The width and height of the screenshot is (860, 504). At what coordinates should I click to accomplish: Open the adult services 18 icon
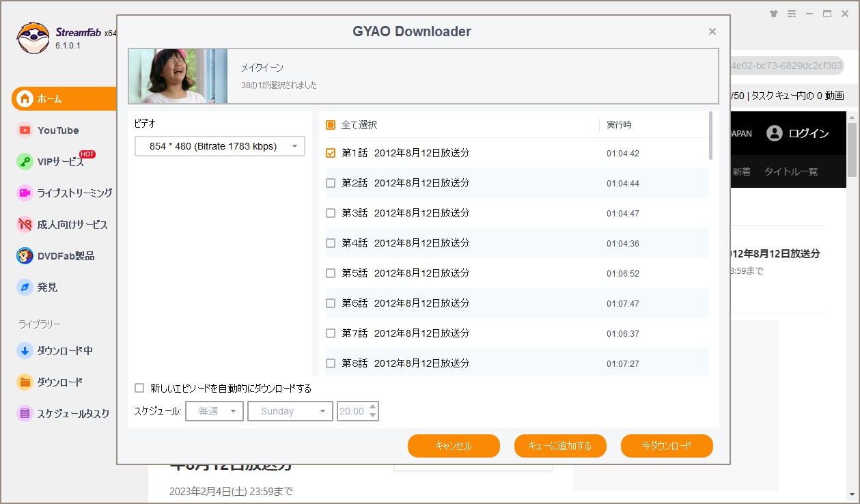point(25,225)
